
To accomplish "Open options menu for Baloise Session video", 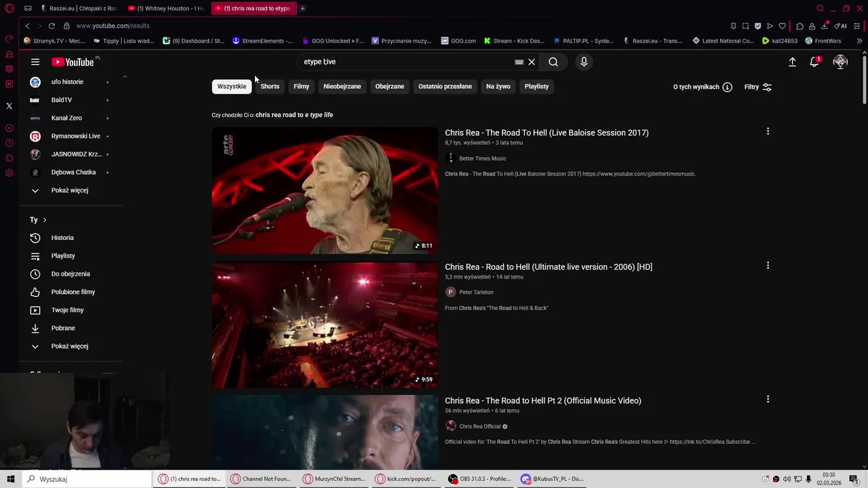I will [768, 131].
